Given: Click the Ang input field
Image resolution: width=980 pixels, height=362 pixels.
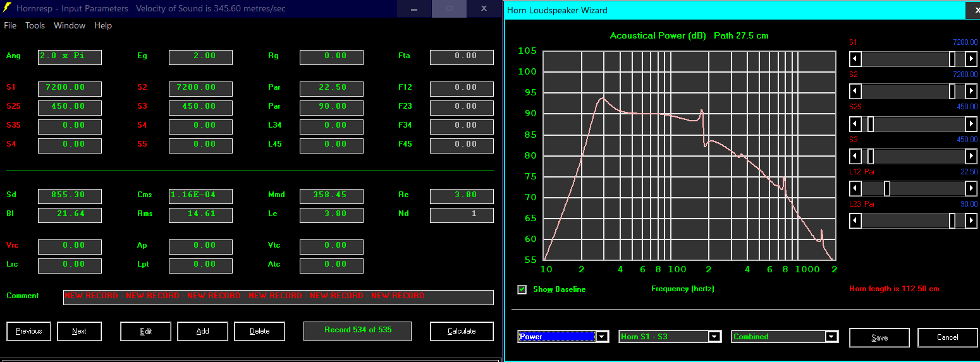Looking at the screenshot, I should pos(70,57).
